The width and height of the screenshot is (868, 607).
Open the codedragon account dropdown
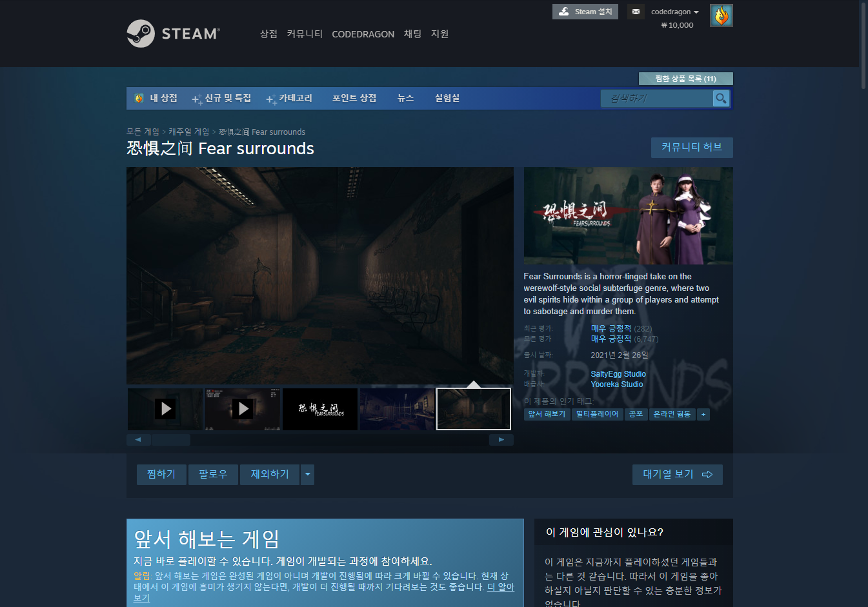click(675, 12)
